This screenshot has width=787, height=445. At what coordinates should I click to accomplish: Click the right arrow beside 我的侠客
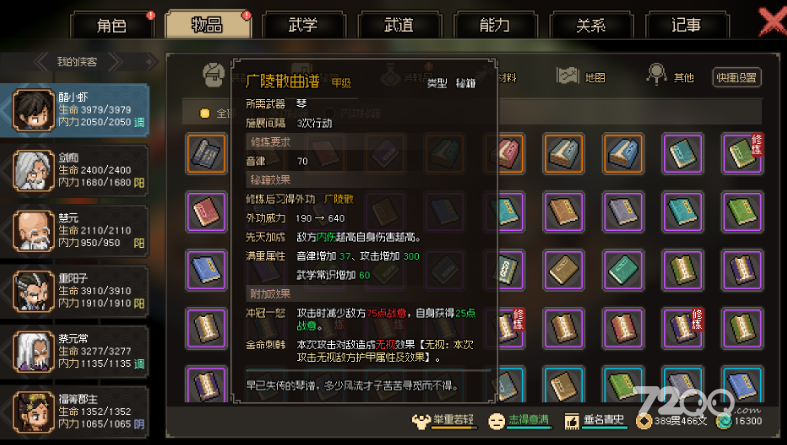coord(115,62)
